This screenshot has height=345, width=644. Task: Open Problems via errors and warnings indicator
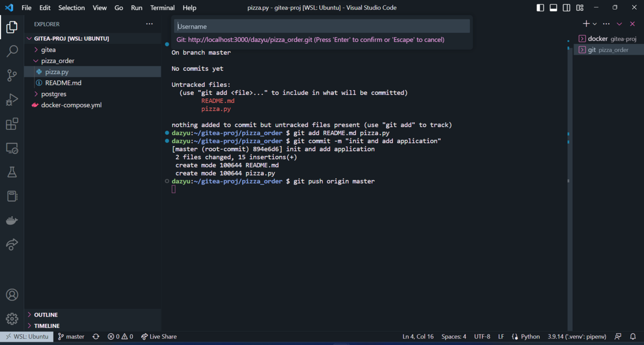(120, 336)
